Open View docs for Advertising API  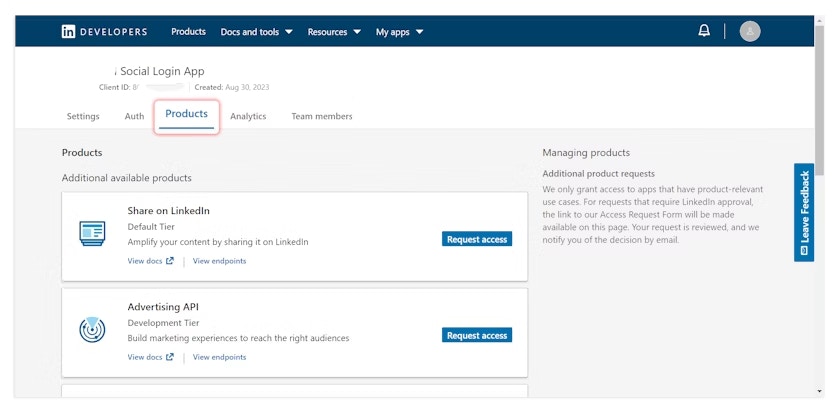coord(145,357)
